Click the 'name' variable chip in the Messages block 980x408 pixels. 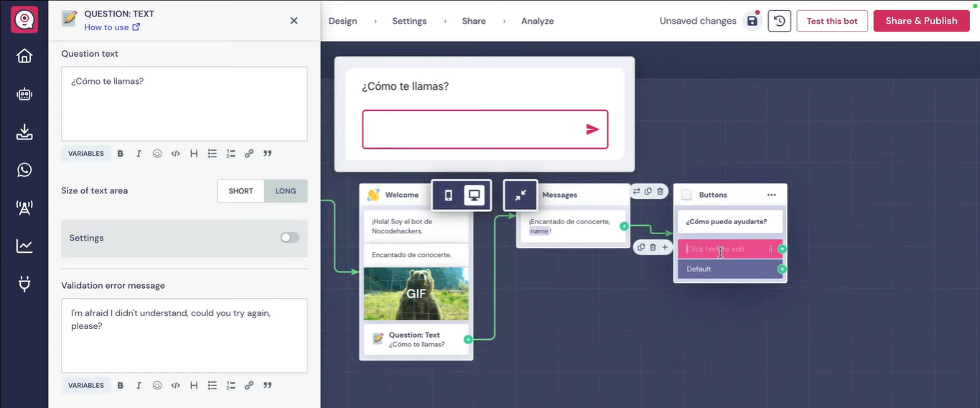point(539,231)
